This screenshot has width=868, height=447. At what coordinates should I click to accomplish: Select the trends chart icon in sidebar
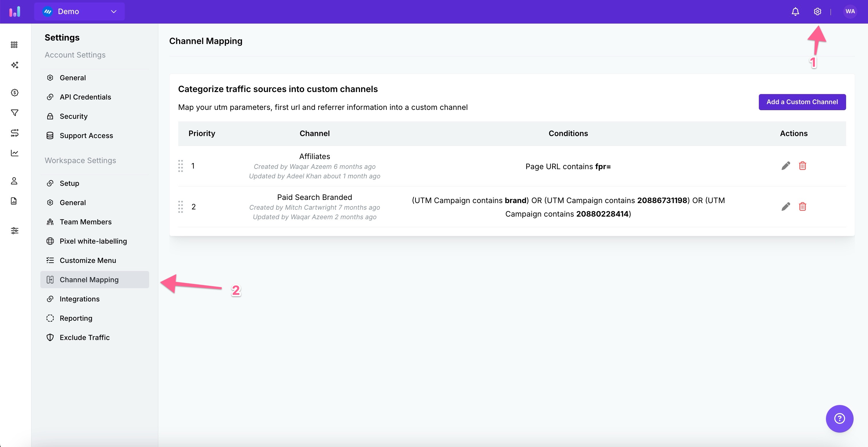point(14,152)
